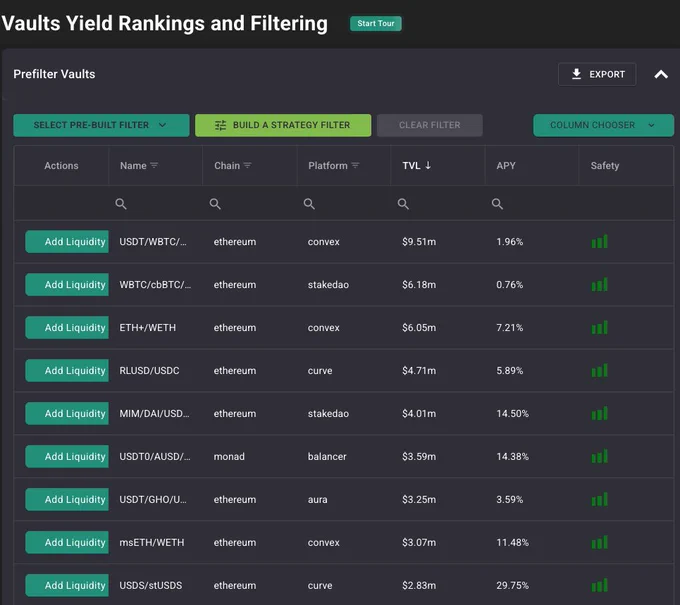Add Liquidity to USDS/stUSDS vault

tap(67, 585)
